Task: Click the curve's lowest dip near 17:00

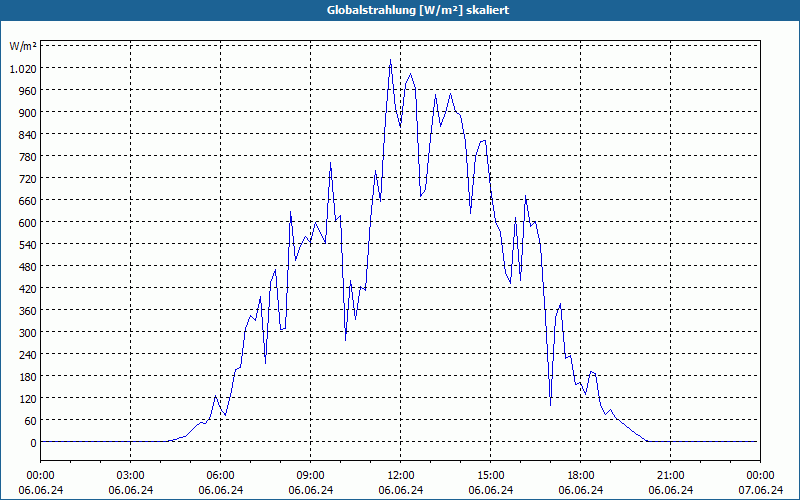Action: [551, 405]
